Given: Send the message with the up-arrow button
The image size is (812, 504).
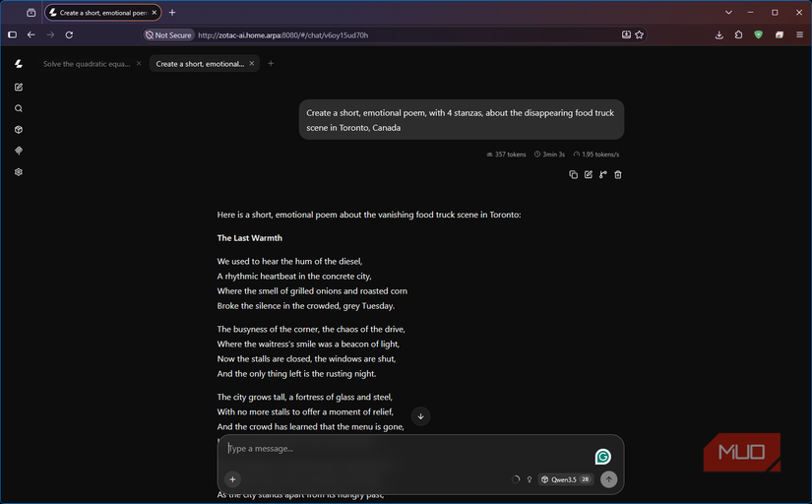Looking at the screenshot, I should (x=608, y=479).
